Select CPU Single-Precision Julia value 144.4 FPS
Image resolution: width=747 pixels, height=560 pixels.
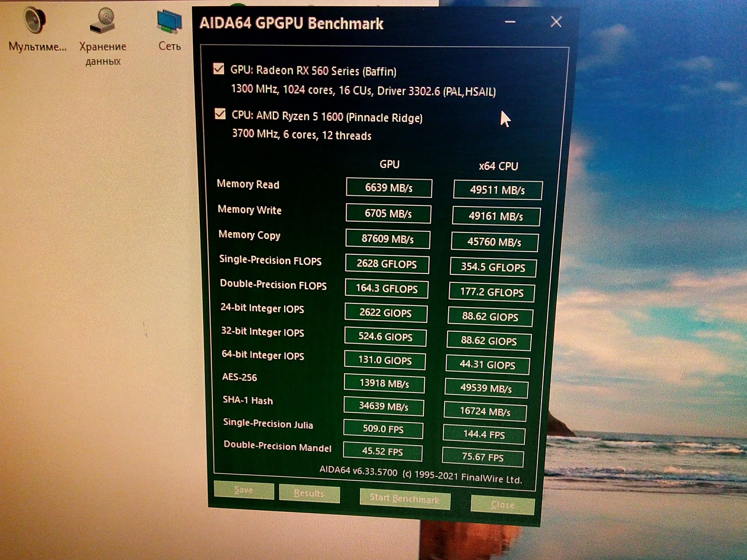point(484,434)
